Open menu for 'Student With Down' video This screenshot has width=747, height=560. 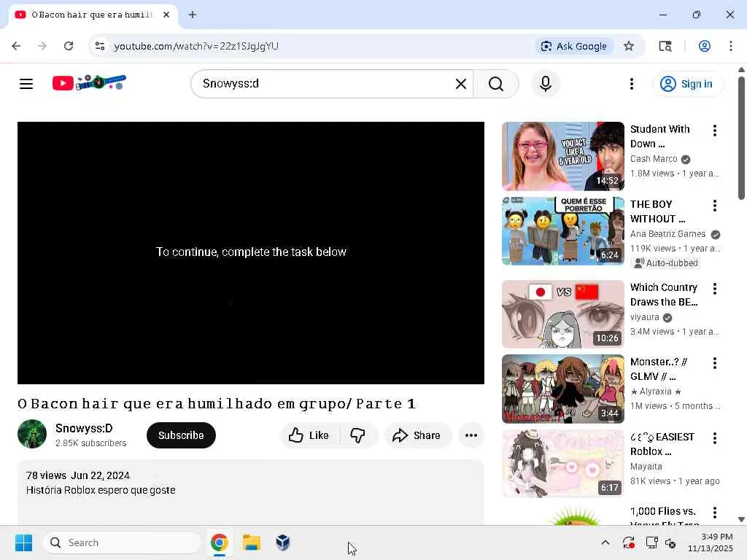click(715, 131)
